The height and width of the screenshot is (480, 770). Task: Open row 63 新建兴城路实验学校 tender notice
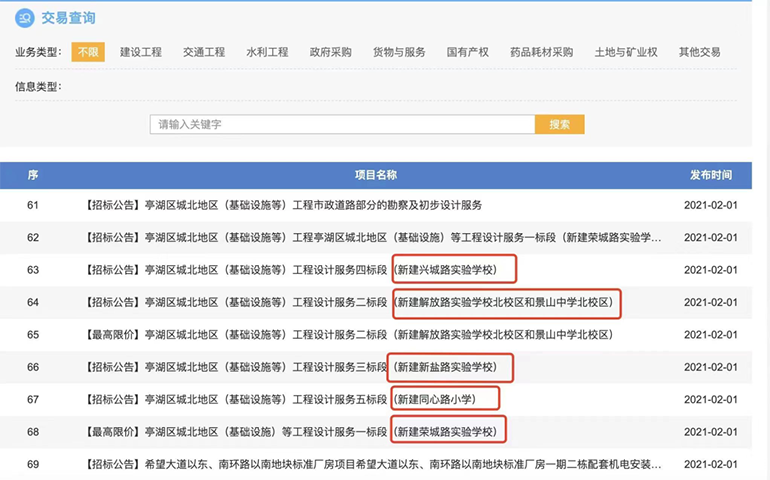click(290, 270)
